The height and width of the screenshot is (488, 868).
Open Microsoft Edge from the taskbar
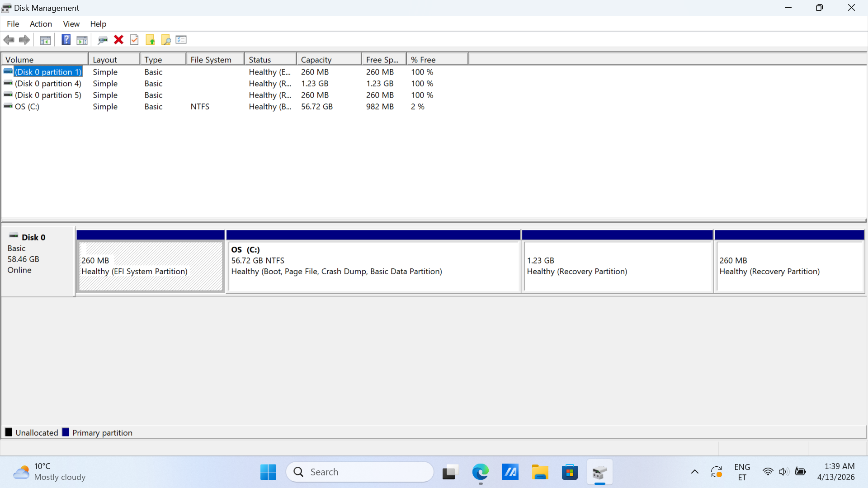pyautogui.click(x=480, y=472)
